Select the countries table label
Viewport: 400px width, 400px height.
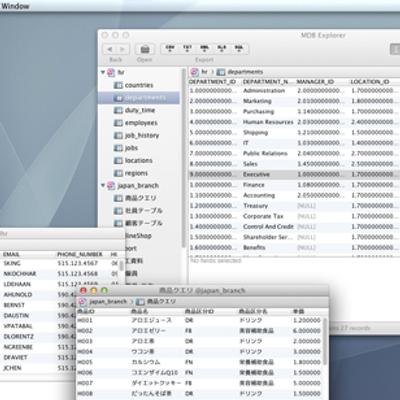139,85
